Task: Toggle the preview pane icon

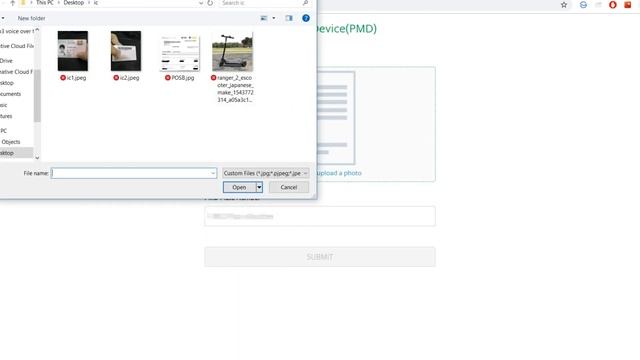Action: pyautogui.click(x=289, y=18)
